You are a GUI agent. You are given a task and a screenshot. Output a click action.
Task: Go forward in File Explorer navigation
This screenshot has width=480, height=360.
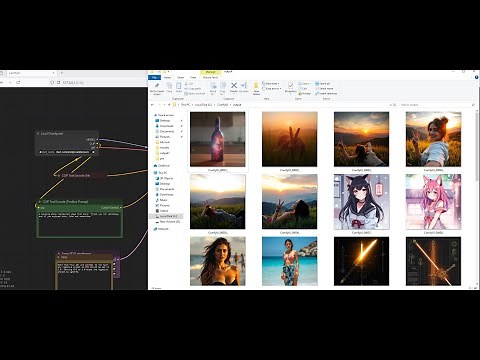coord(158,105)
